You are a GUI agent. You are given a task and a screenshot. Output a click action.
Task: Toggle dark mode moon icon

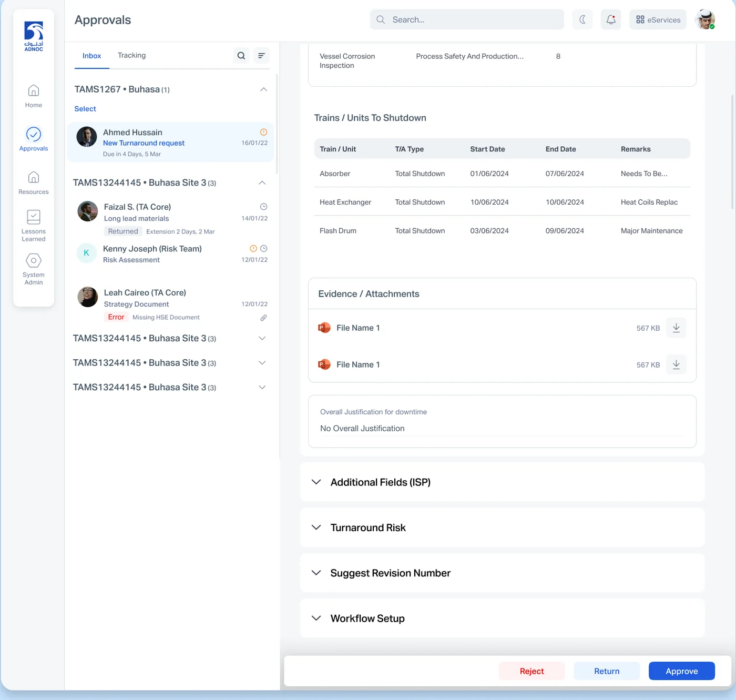582,19
